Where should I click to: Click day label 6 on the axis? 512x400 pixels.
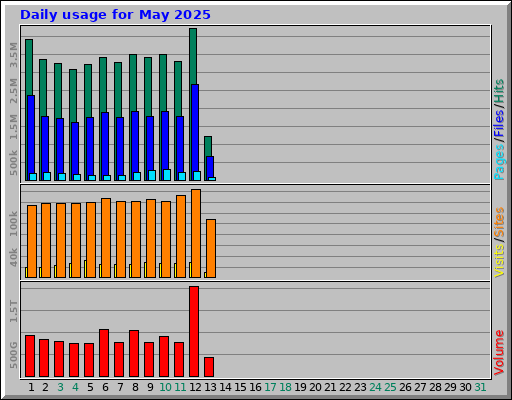[x=105, y=387]
